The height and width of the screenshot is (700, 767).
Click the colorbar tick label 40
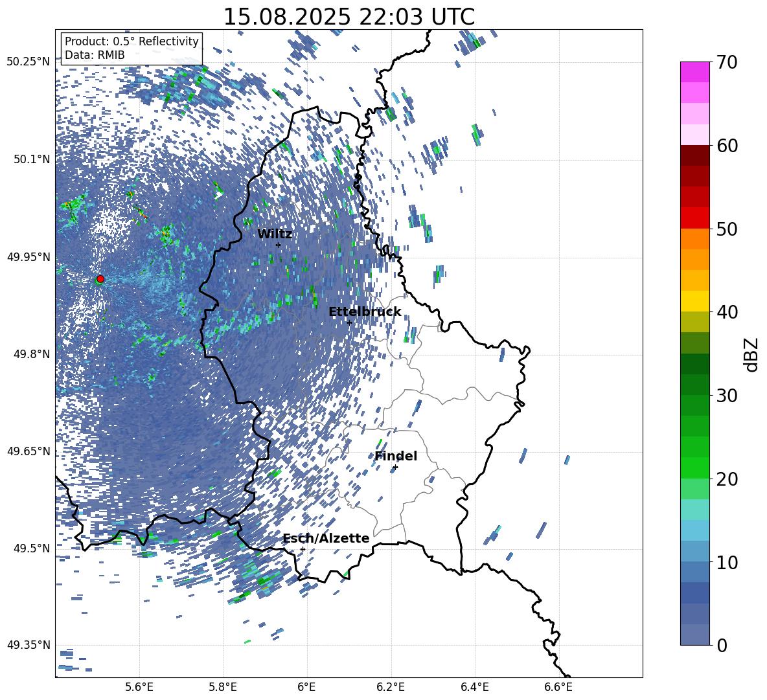click(727, 312)
